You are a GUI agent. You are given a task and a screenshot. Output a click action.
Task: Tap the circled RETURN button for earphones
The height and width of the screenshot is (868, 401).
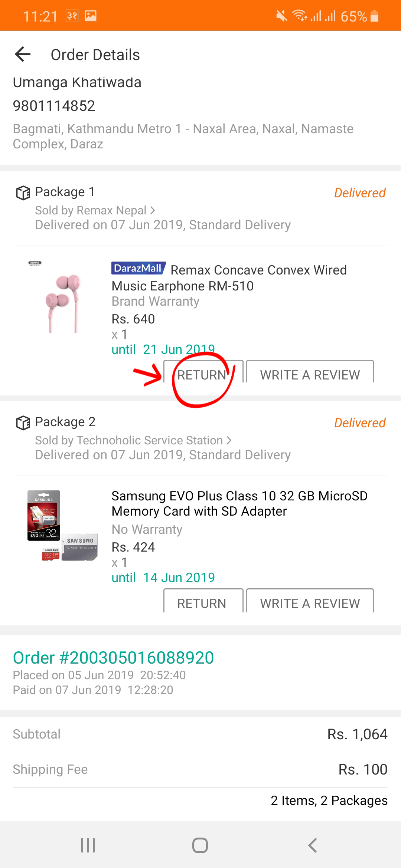click(x=202, y=374)
